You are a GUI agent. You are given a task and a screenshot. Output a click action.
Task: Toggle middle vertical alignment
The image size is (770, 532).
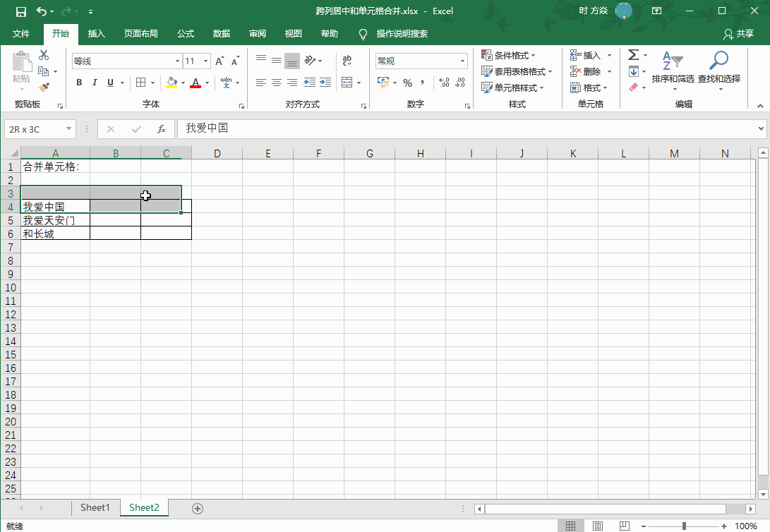(x=277, y=61)
